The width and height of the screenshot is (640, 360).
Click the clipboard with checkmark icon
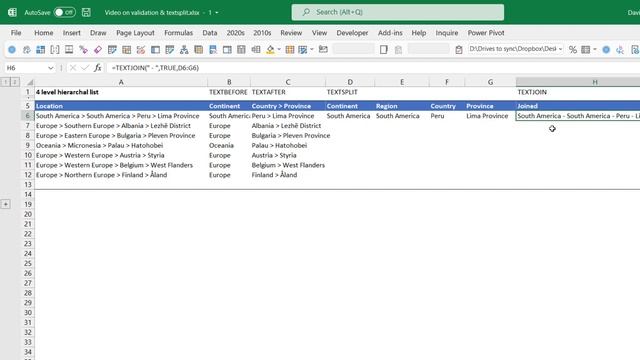[459, 50]
